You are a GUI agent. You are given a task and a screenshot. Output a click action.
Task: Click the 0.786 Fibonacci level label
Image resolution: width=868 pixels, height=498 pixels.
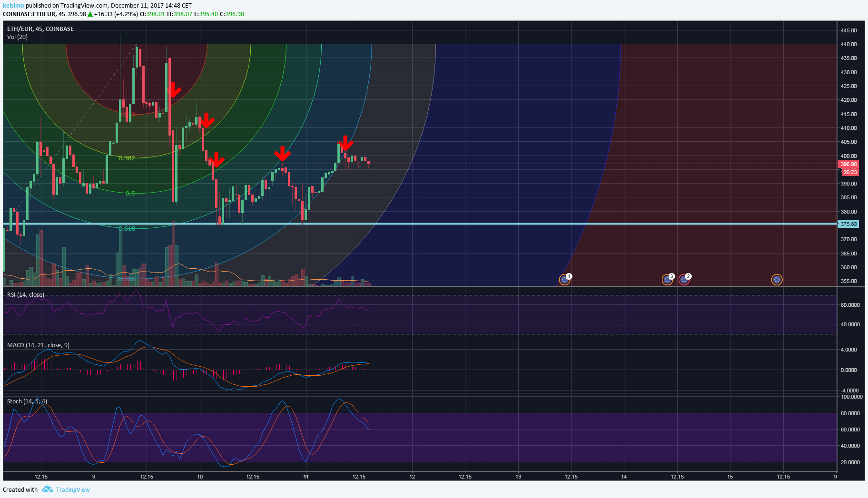(127, 279)
